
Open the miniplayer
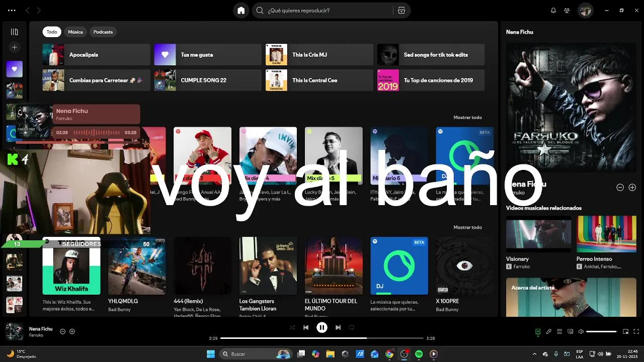(x=626, y=332)
